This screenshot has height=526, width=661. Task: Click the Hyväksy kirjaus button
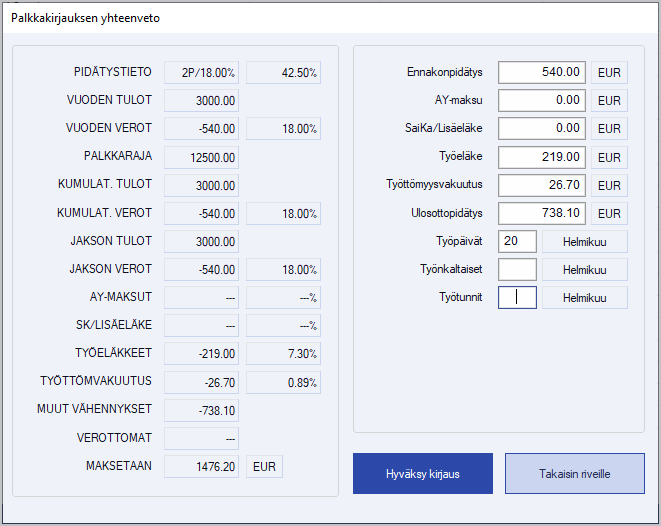click(423, 473)
